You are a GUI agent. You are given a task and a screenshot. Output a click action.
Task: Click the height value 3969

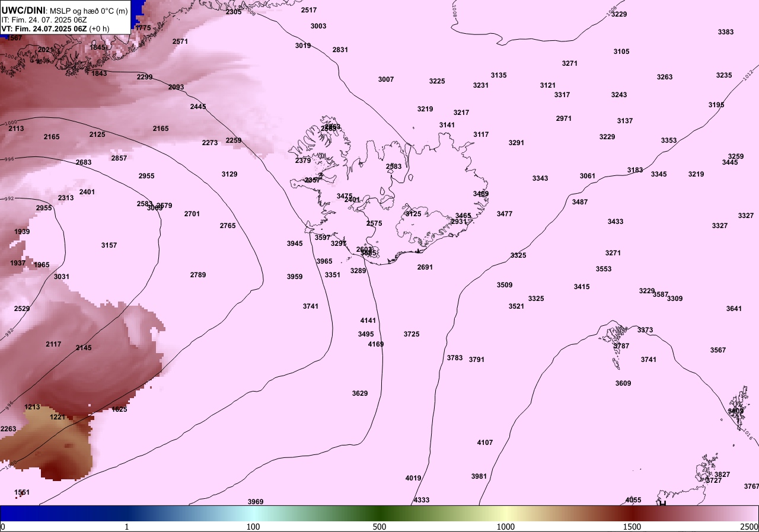256,502
